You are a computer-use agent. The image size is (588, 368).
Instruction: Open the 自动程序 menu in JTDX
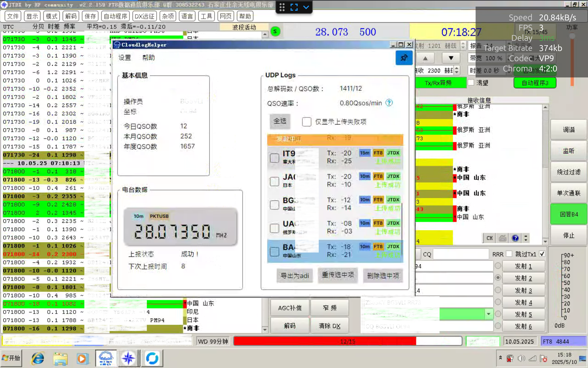(115, 16)
